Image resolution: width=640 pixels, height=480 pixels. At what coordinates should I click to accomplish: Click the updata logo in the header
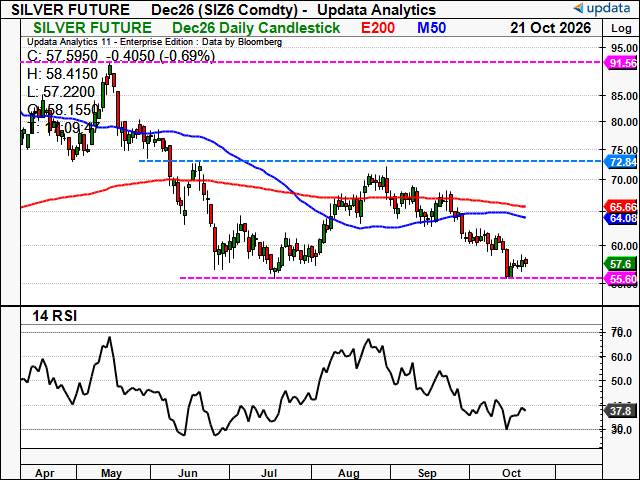click(x=602, y=8)
